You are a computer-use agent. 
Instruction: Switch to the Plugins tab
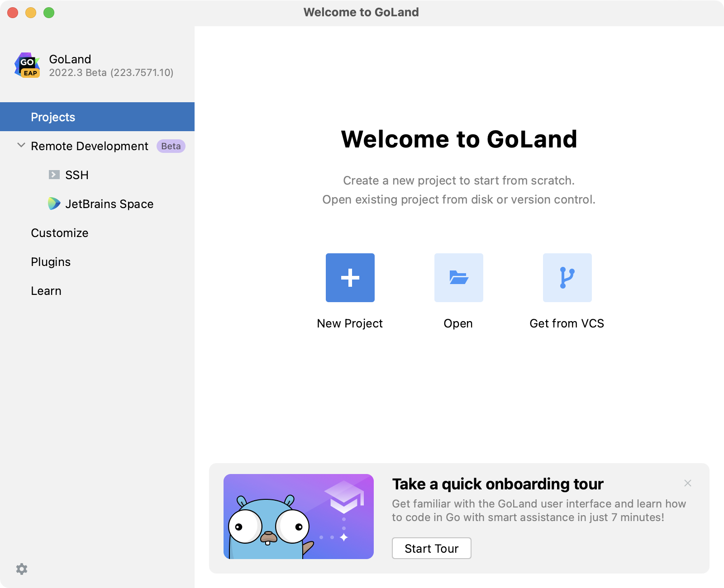[x=97, y=261]
